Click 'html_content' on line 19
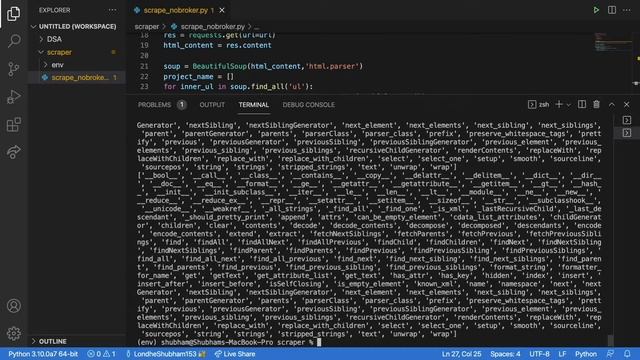Viewport: 640px width, 360px height. point(188,45)
